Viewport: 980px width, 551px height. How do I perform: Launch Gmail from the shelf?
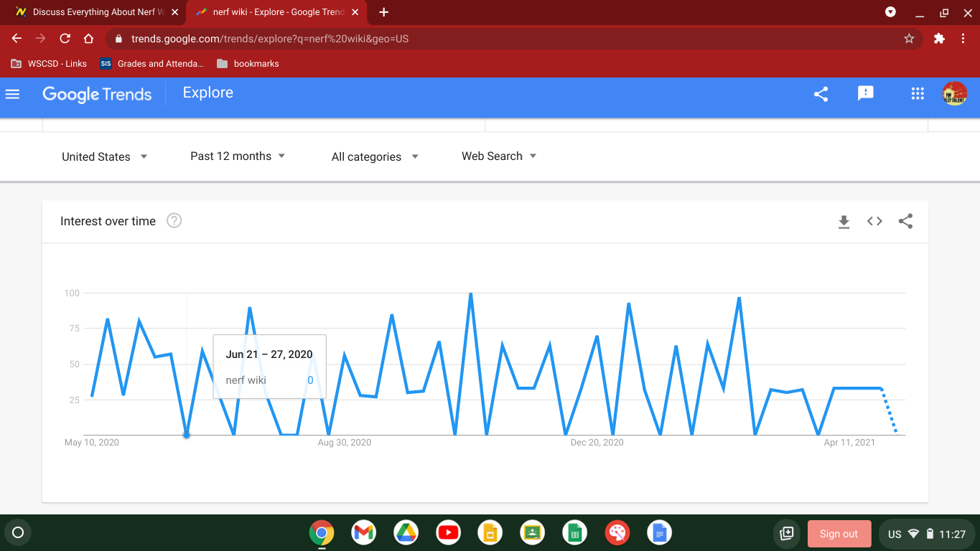[364, 533]
